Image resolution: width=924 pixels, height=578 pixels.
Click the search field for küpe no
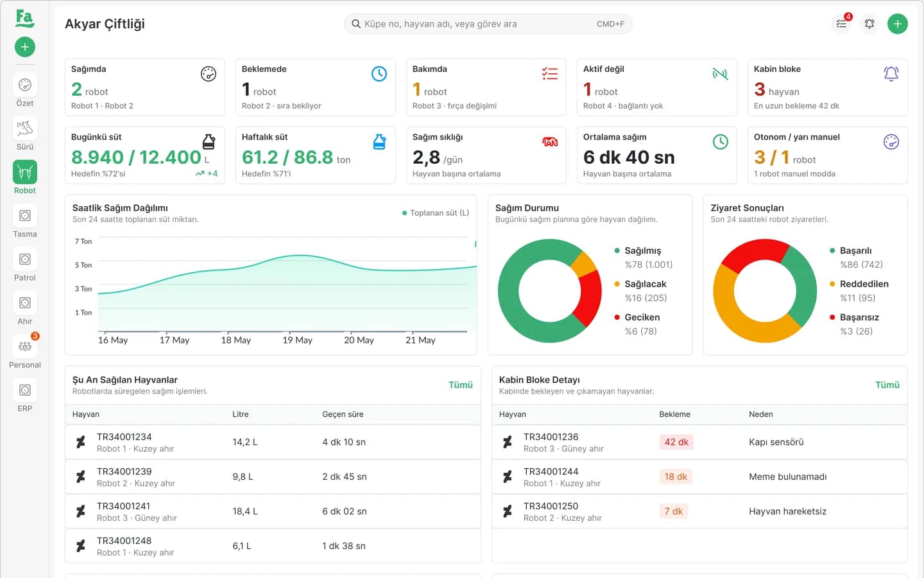tap(488, 24)
